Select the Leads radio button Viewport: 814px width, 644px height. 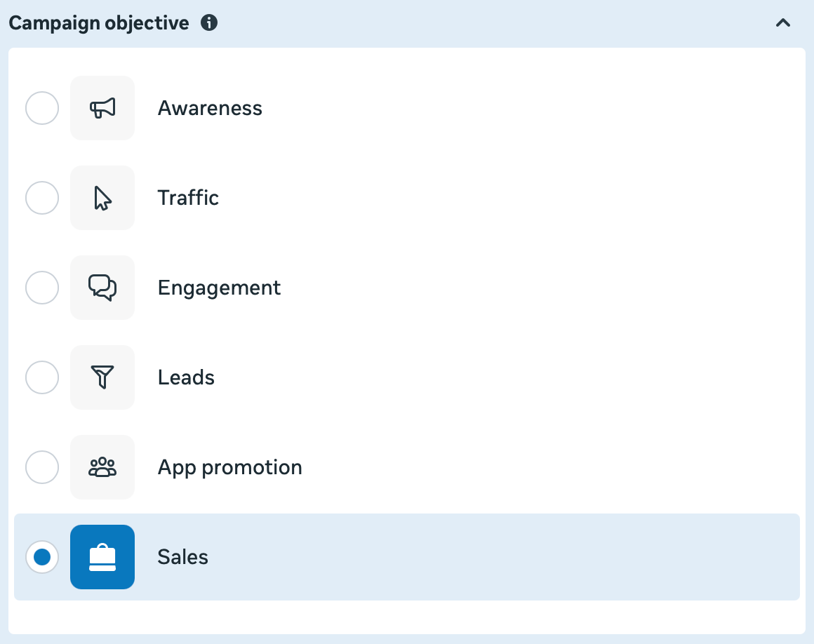click(x=42, y=377)
